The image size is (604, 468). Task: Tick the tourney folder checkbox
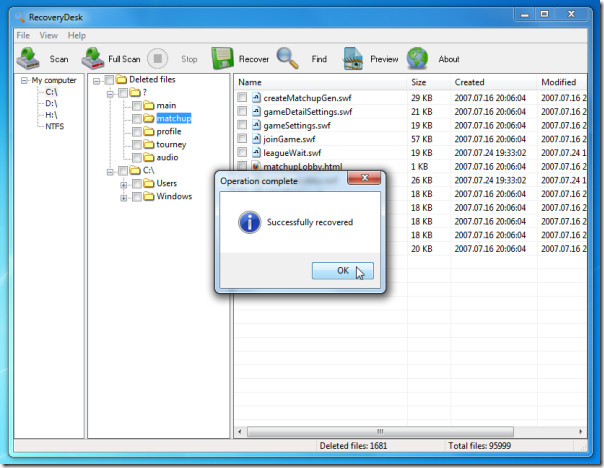tap(137, 145)
